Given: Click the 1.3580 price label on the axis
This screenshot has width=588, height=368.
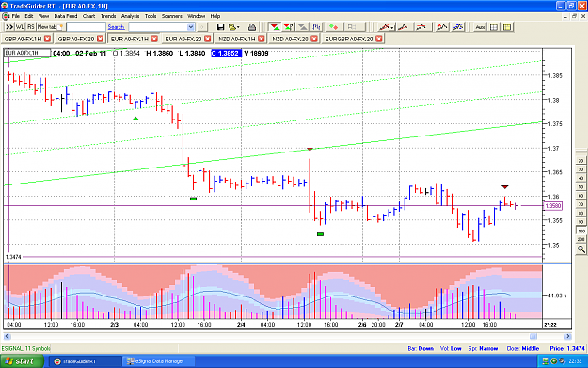Looking at the screenshot, I should tap(553, 205).
